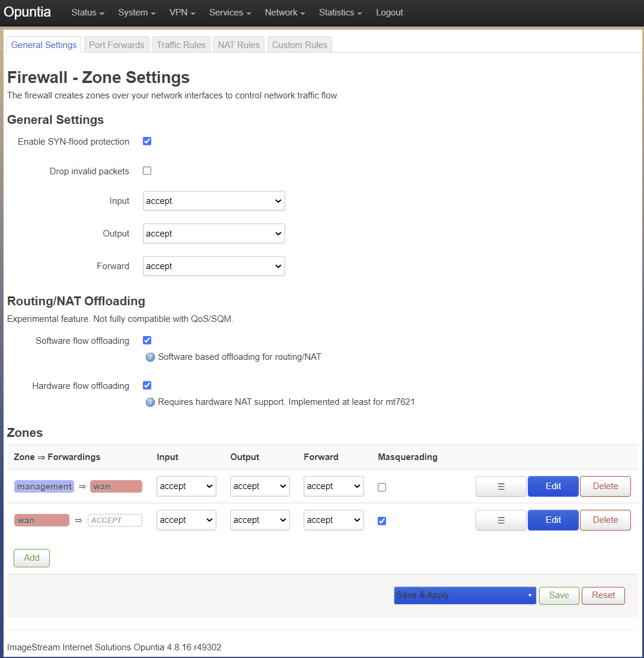644x658 pixels.
Task: Switch to the Port Forwards tab
Action: click(x=116, y=45)
